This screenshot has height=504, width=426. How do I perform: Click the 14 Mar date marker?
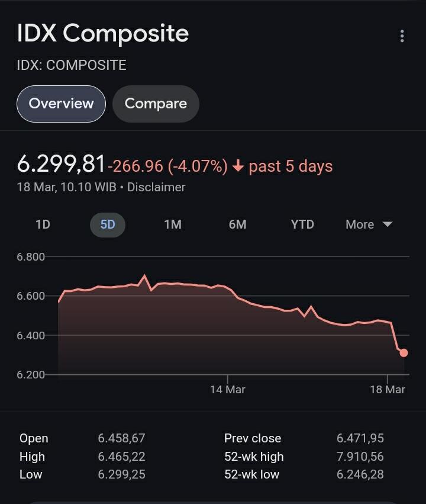pos(227,389)
